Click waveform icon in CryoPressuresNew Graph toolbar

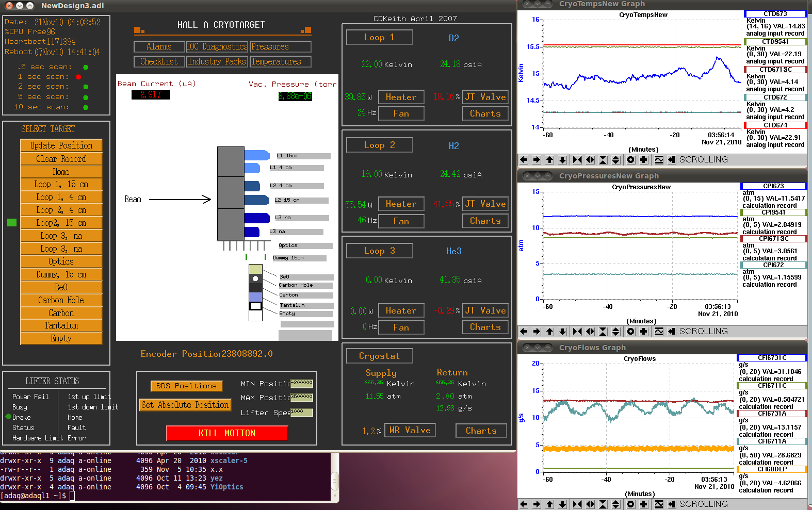pyautogui.click(x=659, y=332)
